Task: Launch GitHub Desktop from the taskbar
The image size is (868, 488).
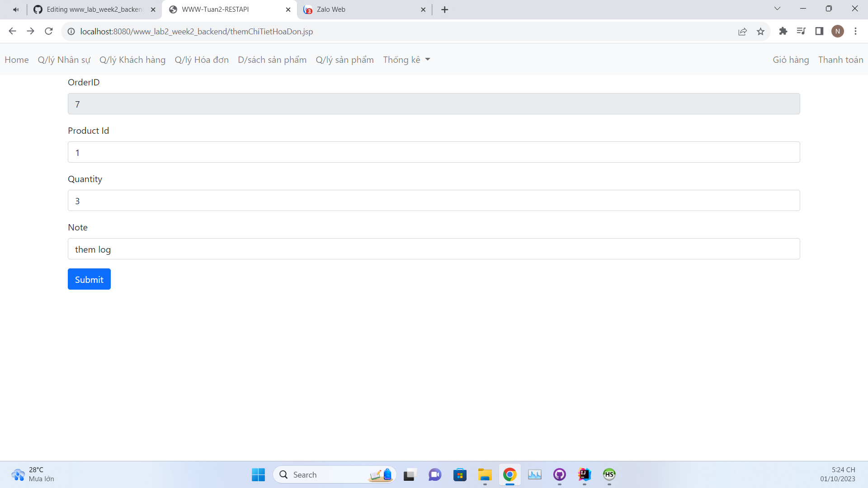Action: point(560,475)
